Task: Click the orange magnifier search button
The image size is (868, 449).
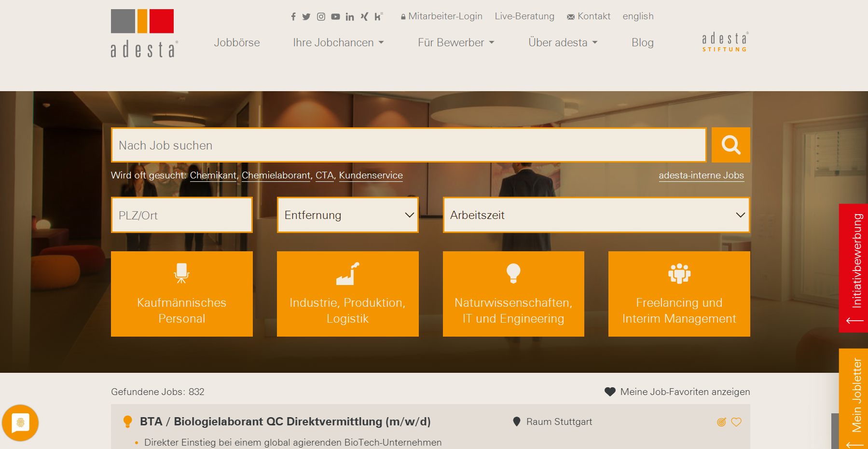Action: [730, 145]
